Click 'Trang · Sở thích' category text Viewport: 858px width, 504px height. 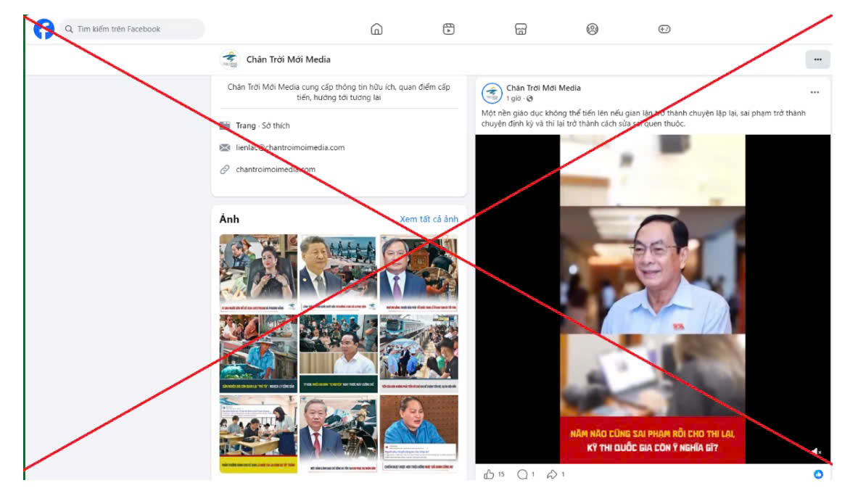coord(263,125)
